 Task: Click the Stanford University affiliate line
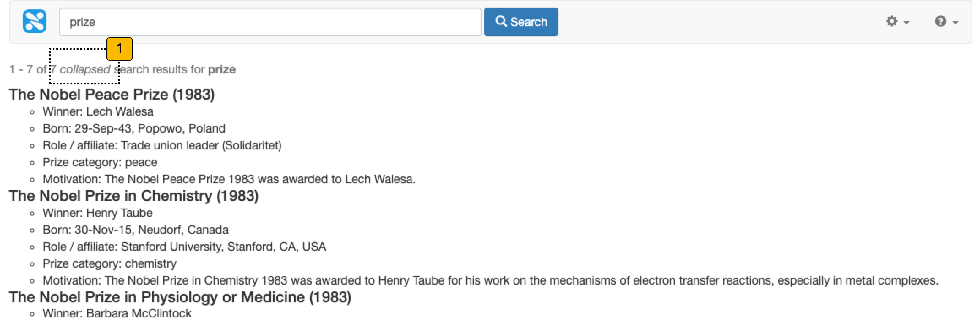coord(184,247)
